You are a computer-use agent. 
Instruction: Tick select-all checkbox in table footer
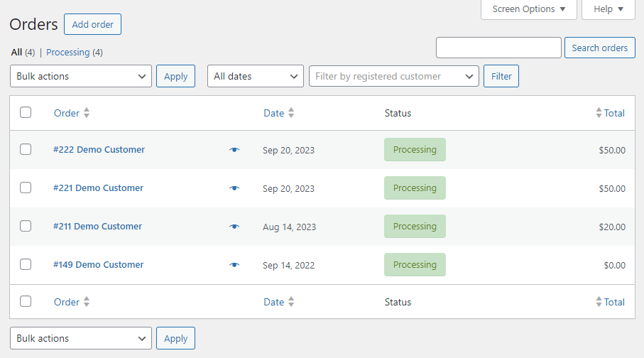pos(26,301)
